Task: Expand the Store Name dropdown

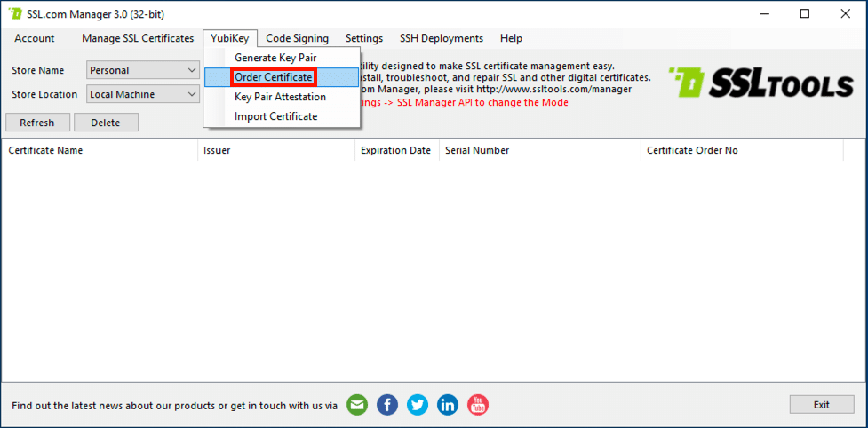Action: tap(192, 70)
